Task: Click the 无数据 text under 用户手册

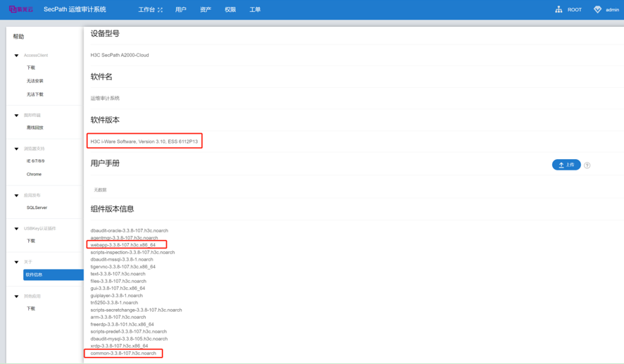Action: tap(100, 190)
